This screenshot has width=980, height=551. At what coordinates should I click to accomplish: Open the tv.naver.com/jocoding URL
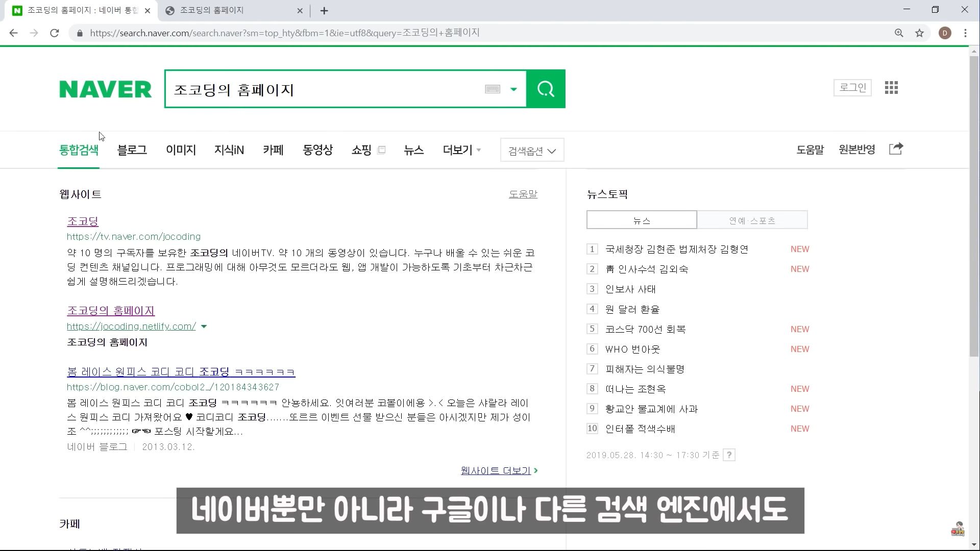click(x=134, y=237)
